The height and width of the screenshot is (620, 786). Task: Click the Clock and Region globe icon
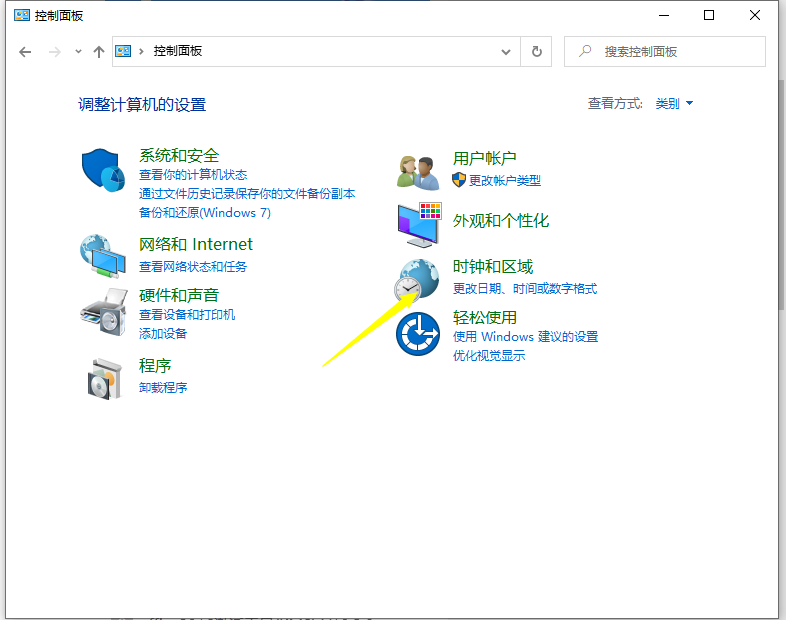tap(418, 279)
